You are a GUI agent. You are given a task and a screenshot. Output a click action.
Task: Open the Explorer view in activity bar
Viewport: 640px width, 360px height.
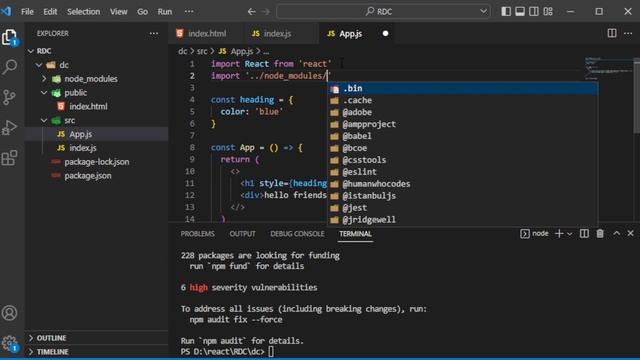point(9,38)
